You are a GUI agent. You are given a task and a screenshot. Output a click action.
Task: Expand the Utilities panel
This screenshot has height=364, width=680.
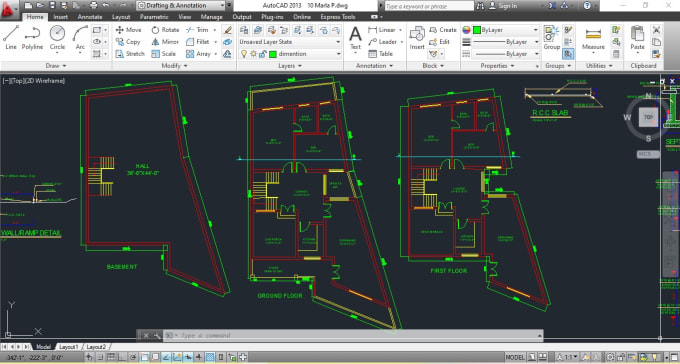599,66
